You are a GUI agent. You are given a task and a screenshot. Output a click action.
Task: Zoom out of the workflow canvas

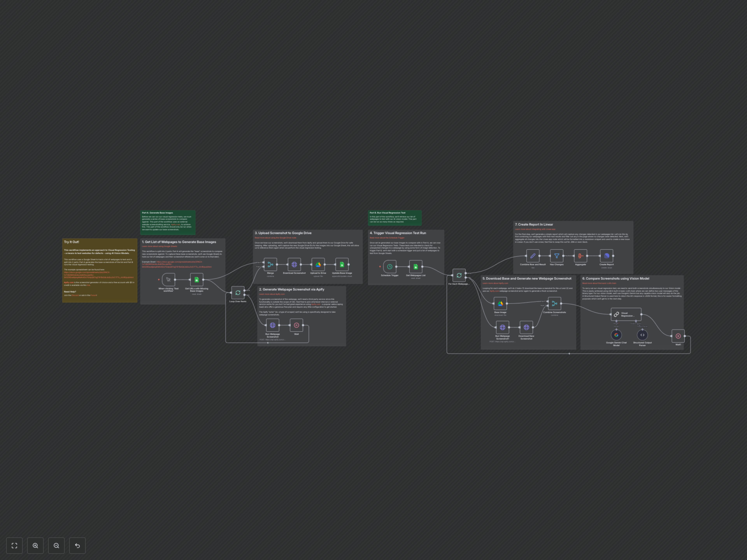[56, 545]
